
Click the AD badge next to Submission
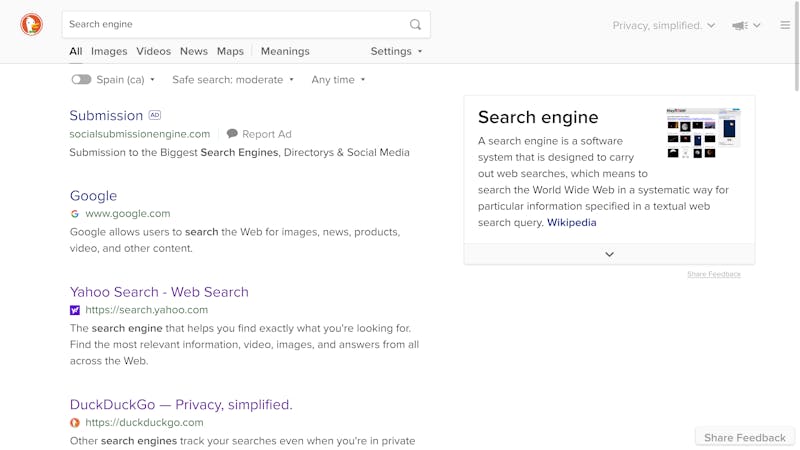coord(155,115)
